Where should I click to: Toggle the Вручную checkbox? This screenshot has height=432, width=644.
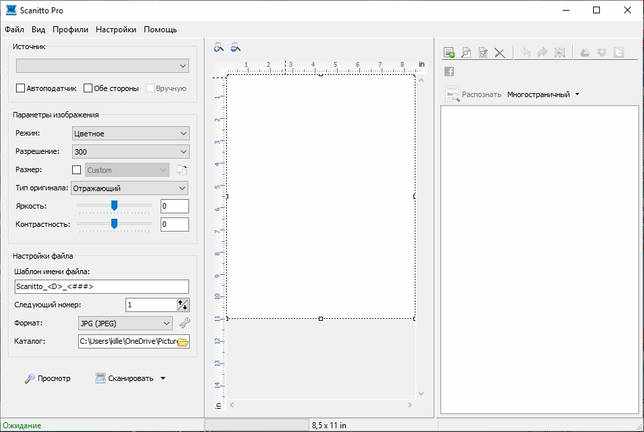point(150,88)
